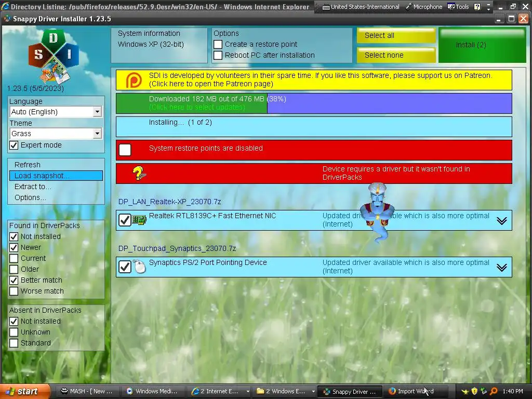Uncheck the Realtek RTL8139C+ driver
The image size is (532, 399).
coord(125,220)
